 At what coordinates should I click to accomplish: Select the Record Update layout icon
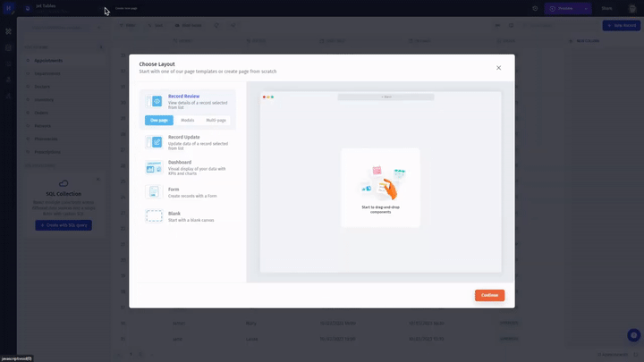click(154, 142)
